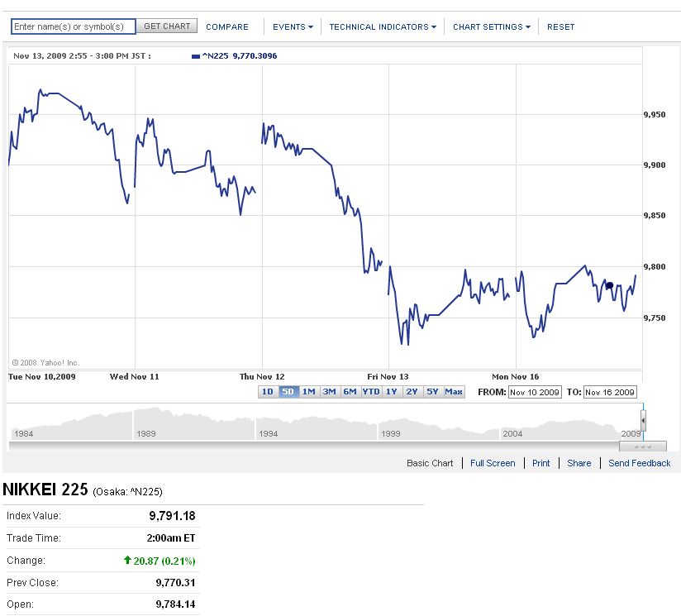
Task: Click the 9,900 y-axis label
Action: point(655,165)
